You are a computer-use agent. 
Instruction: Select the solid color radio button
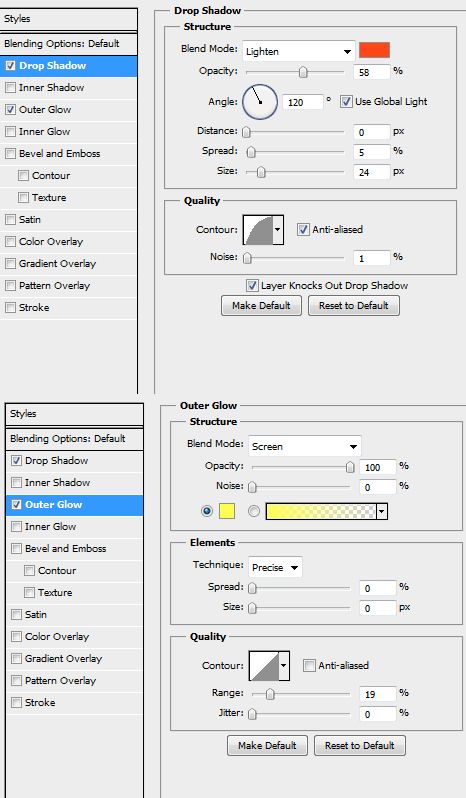(x=207, y=511)
